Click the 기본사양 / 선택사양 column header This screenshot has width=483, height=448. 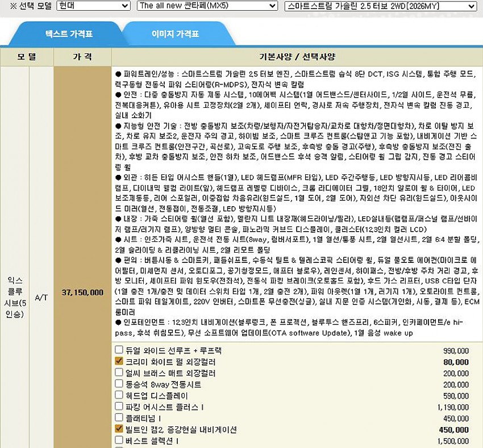coord(297,57)
